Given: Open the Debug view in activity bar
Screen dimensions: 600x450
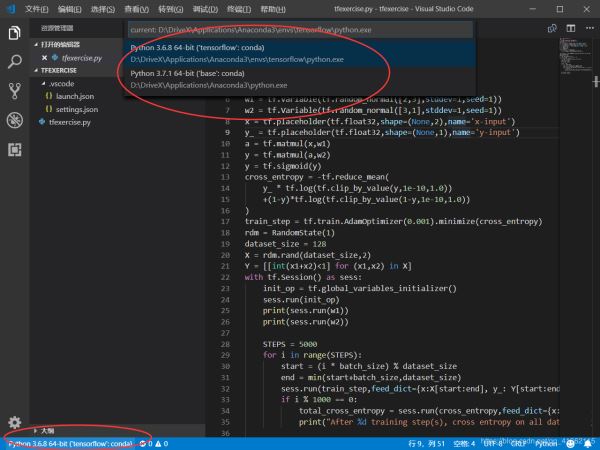Looking at the screenshot, I should tap(14, 121).
